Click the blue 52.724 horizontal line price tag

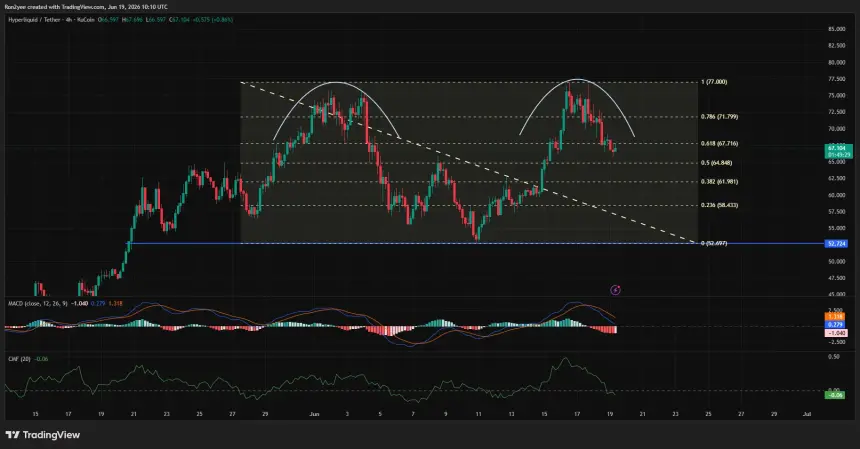[x=837, y=243]
